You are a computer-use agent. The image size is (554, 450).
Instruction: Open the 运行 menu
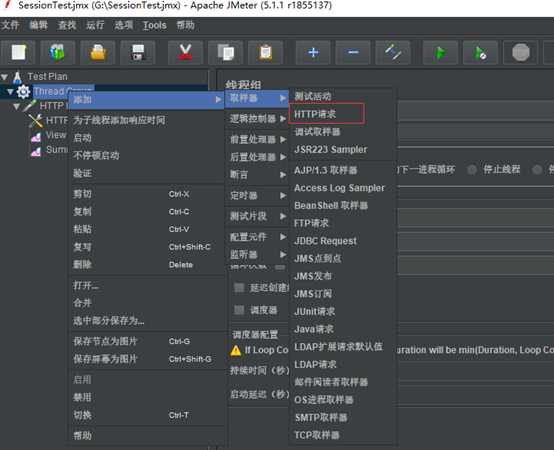tap(95, 25)
